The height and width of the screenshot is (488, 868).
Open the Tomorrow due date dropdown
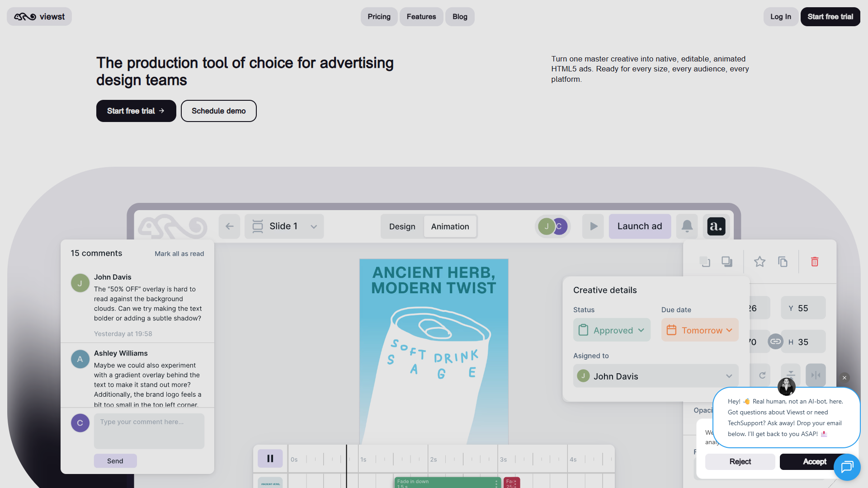(x=699, y=330)
